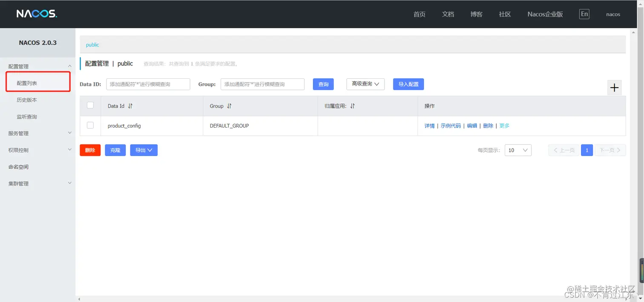Check the product_config row checkbox

point(90,125)
